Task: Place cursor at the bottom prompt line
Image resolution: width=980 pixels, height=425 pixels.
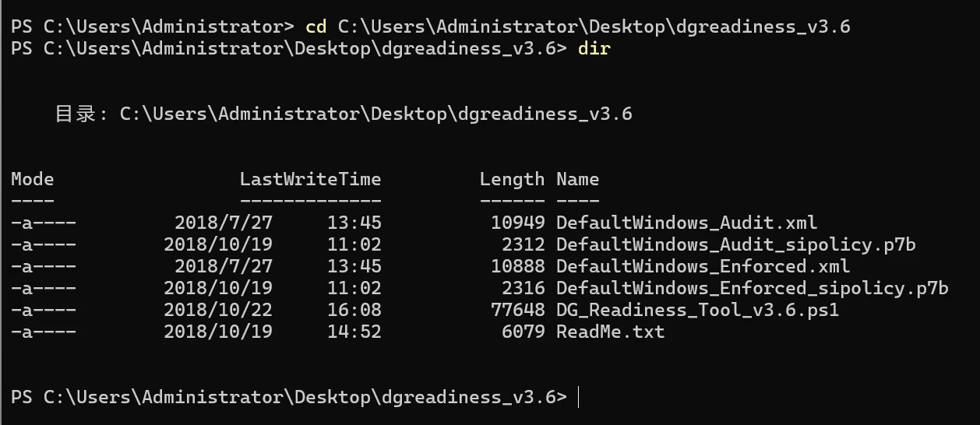Action: [580, 397]
